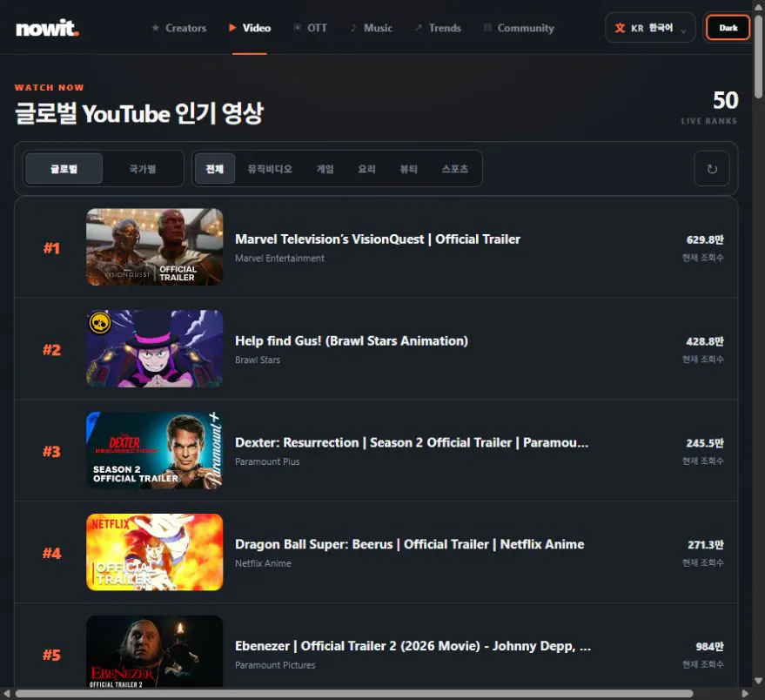This screenshot has height=700, width=765.
Task: Click the Help find Gus! title
Action: tap(352, 340)
